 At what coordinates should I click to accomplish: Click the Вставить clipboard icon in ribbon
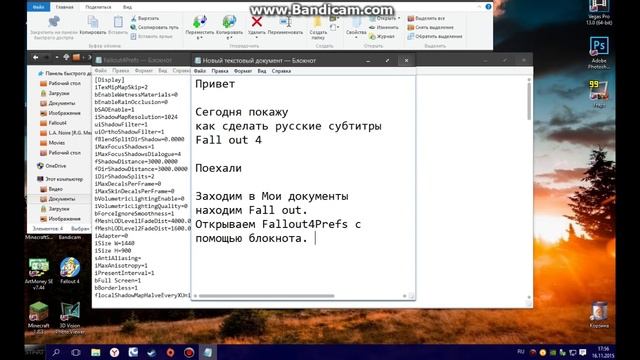(x=118, y=22)
